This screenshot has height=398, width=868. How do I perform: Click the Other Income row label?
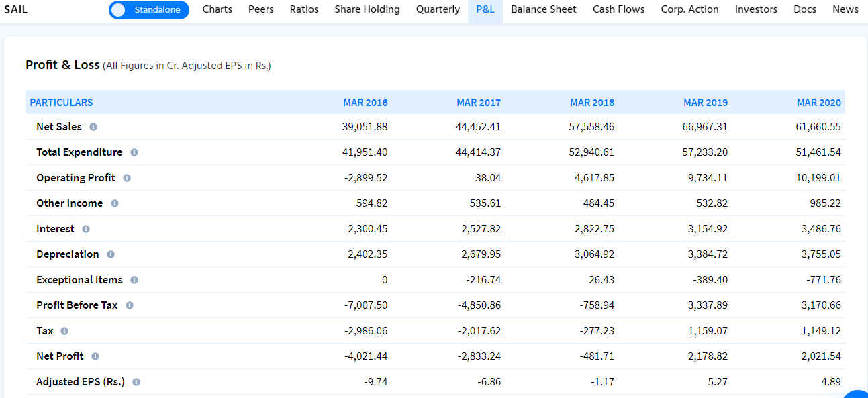pyautogui.click(x=70, y=203)
